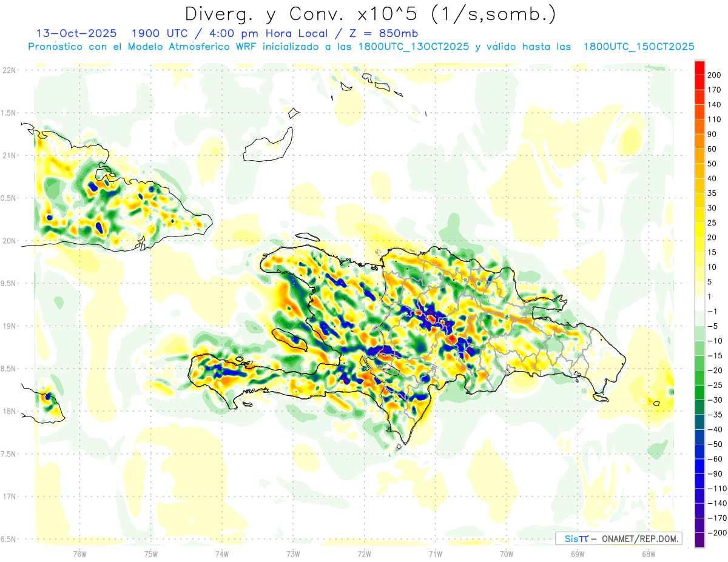Click the -200 label on the color scale
Screen dimensions: 728x562
[x=716, y=532]
